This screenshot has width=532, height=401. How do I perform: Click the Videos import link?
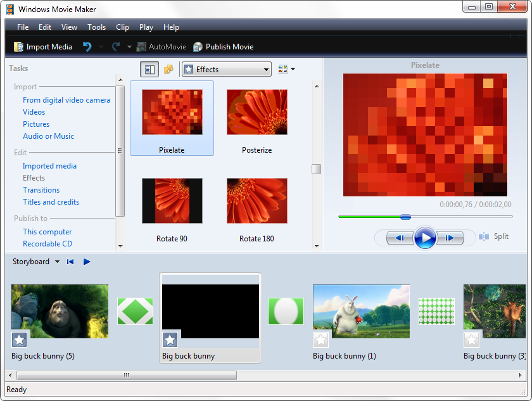pyautogui.click(x=34, y=112)
